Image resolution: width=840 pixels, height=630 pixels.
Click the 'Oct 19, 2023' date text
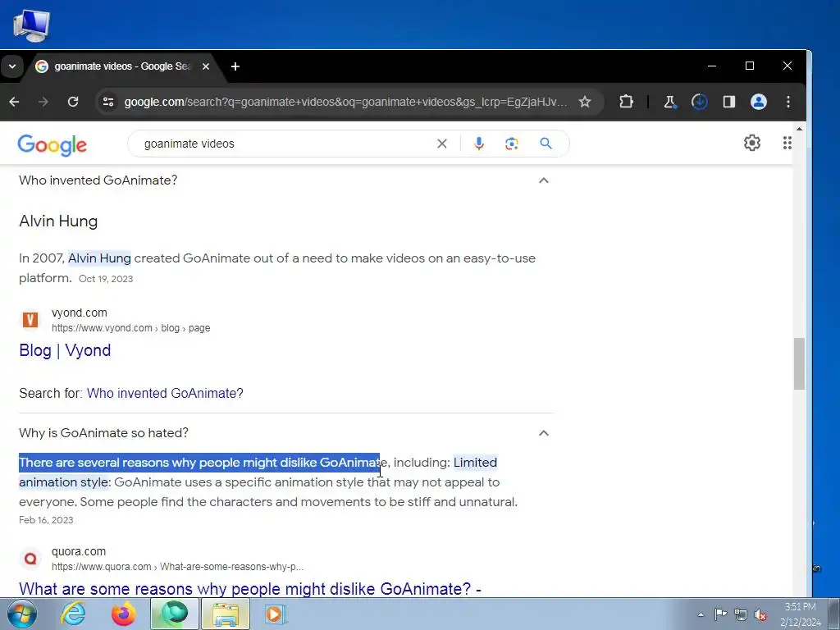[x=106, y=279]
